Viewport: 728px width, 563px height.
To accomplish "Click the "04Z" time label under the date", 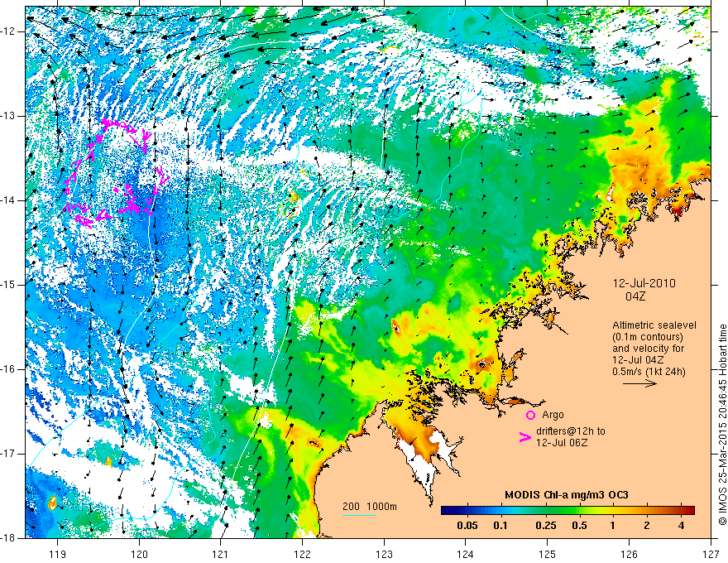I will click(x=635, y=296).
